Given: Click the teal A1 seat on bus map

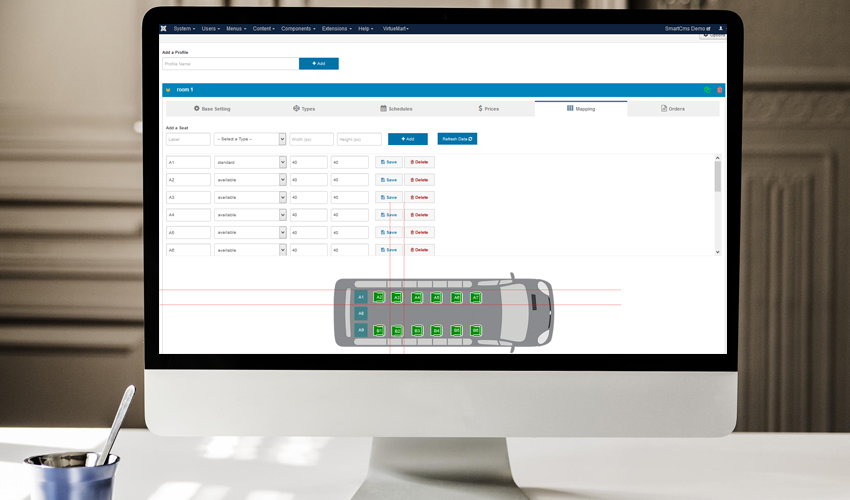Looking at the screenshot, I should coord(361,297).
